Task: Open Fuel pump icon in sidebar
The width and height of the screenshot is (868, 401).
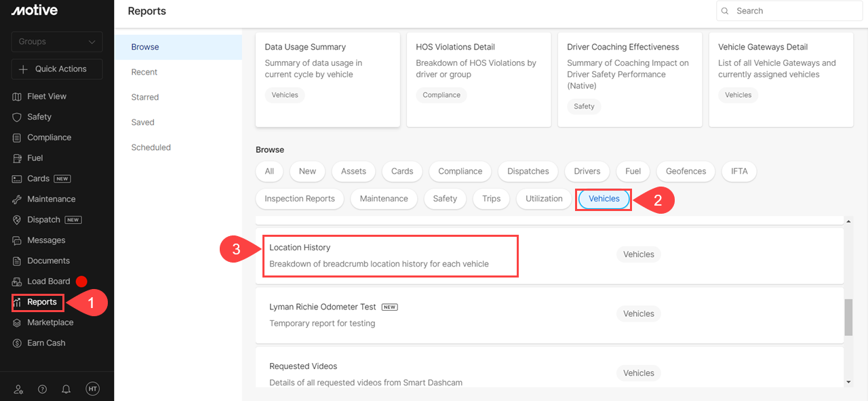Action: 17,158
